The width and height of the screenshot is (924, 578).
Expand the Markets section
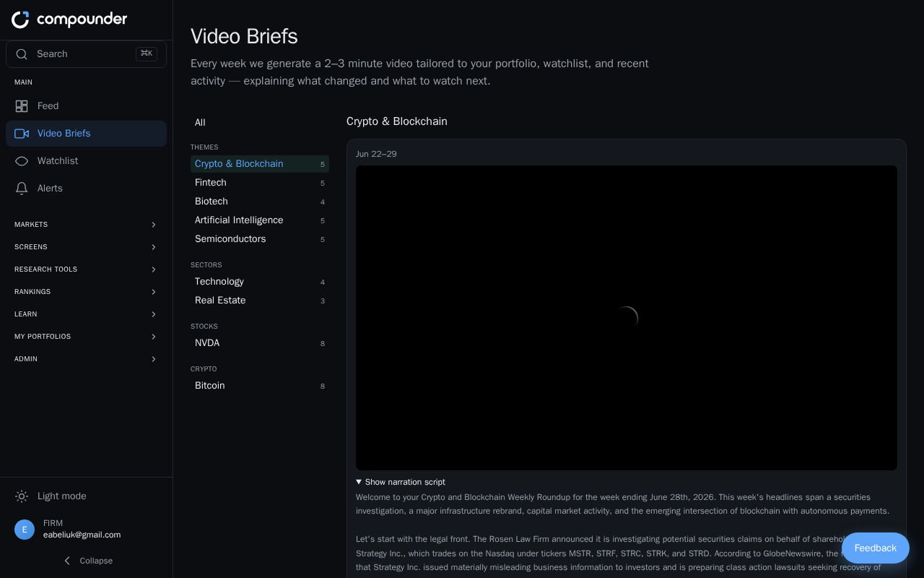click(86, 225)
